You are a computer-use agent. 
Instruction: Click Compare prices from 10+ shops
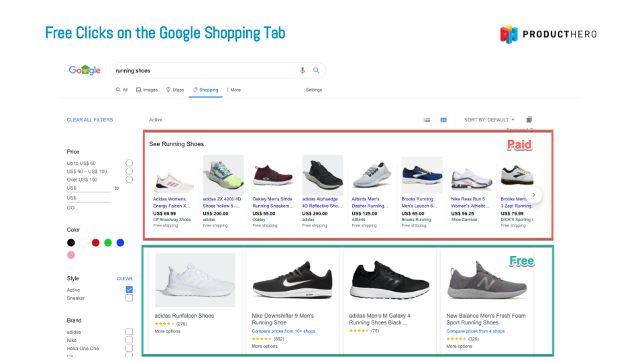pos(283,331)
